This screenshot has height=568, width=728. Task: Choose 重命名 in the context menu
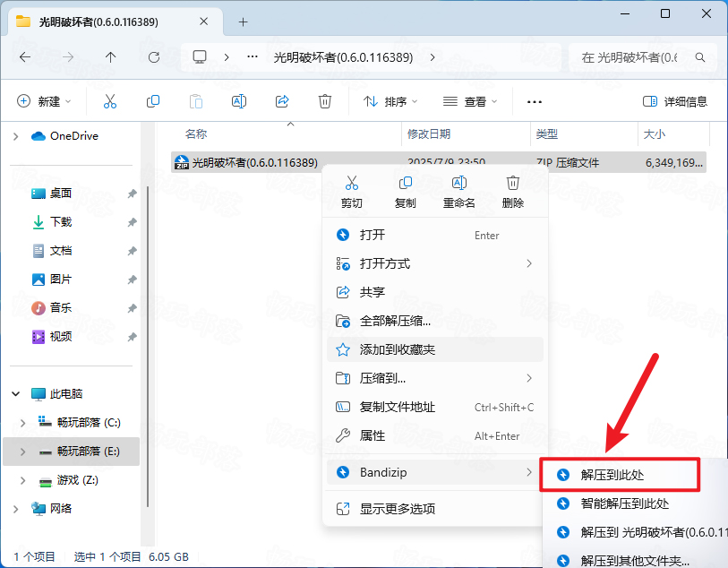click(459, 193)
